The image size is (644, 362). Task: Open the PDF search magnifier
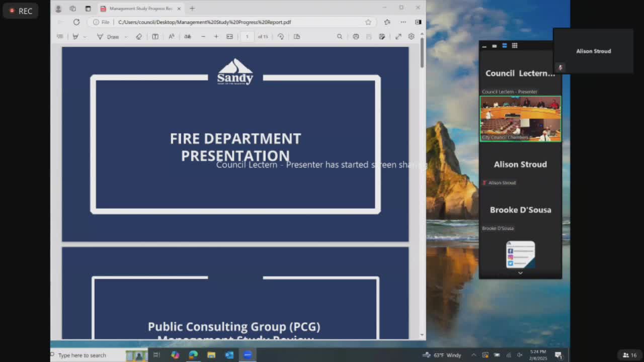point(340,36)
